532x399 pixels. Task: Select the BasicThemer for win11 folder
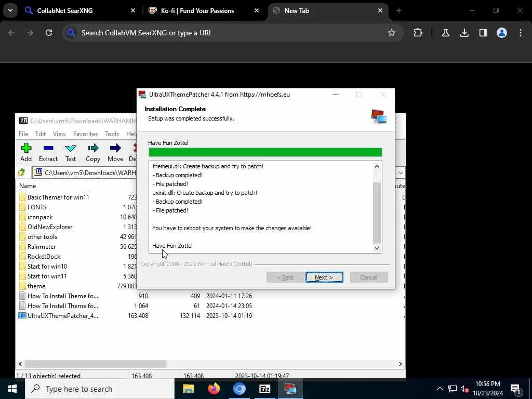pyautogui.click(x=58, y=197)
